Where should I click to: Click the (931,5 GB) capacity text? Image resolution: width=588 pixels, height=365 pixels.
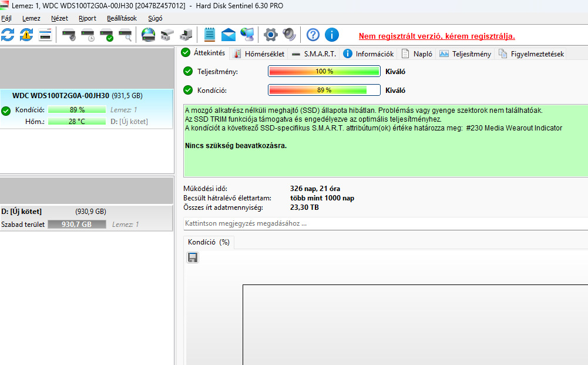tap(127, 96)
